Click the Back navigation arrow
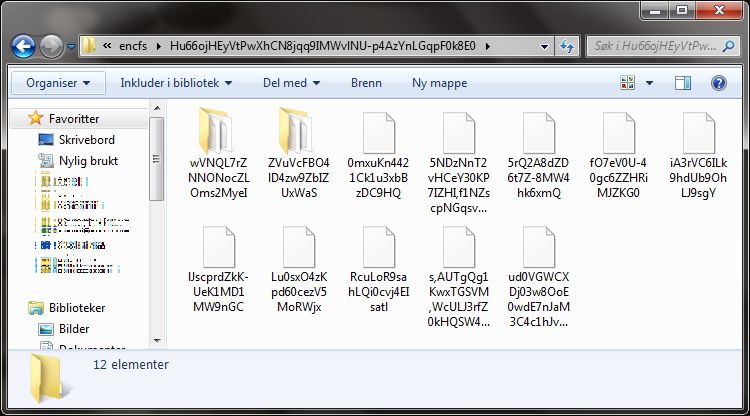750x416 pixels. pos(24,46)
